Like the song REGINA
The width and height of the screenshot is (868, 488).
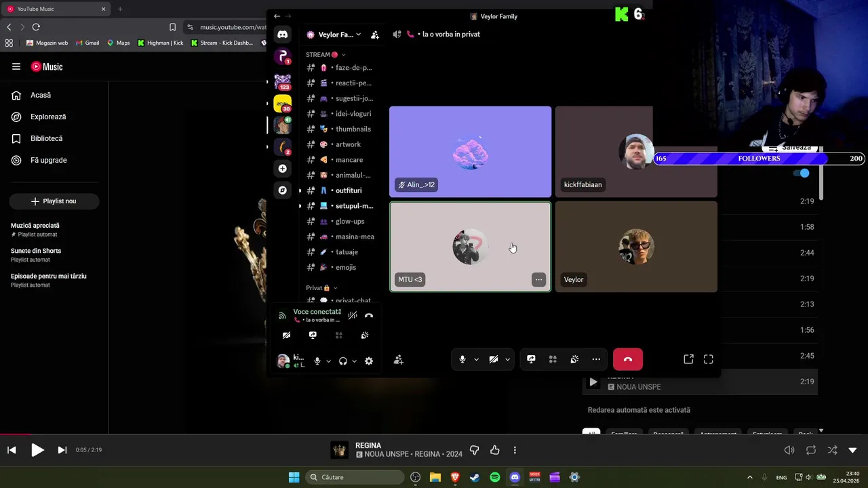(x=495, y=450)
